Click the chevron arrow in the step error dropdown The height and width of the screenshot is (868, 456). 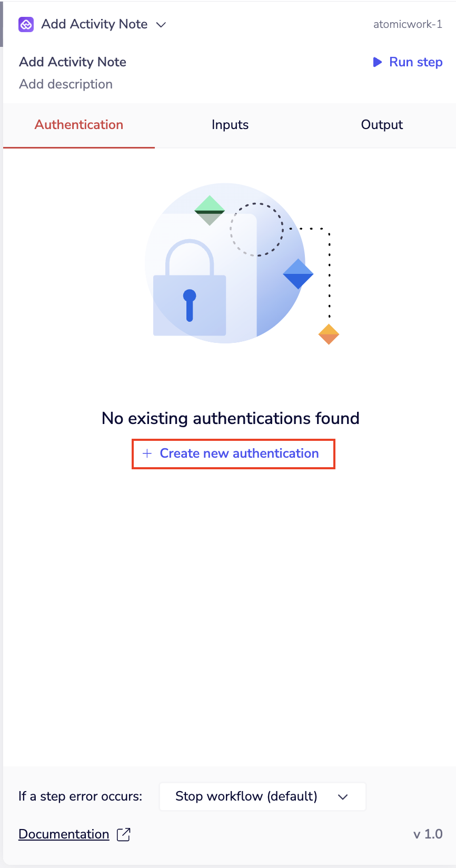[343, 797]
